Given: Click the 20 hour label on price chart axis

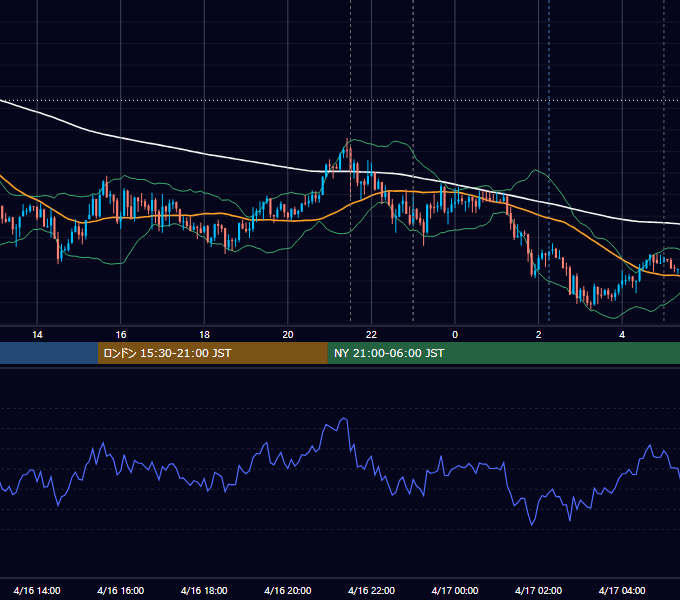Looking at the screenshot, I should pos(288,335).
